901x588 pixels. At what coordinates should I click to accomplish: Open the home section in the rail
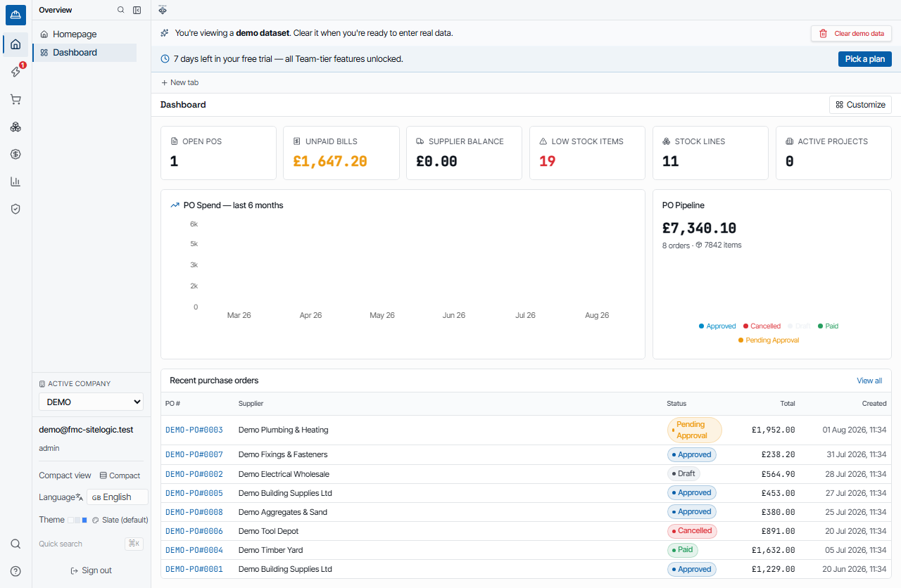click(15, 44)
